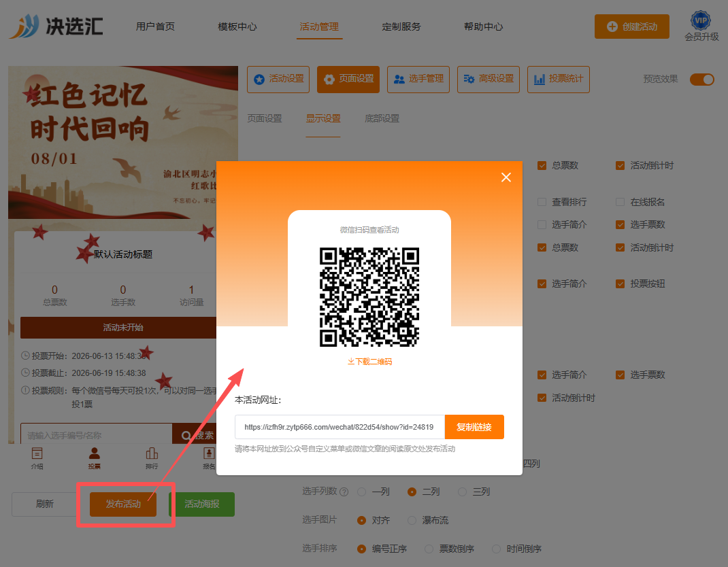Click the gear icon on 页面设置
728x567 pixels.
pyautogui.click(x=329, y=80)
